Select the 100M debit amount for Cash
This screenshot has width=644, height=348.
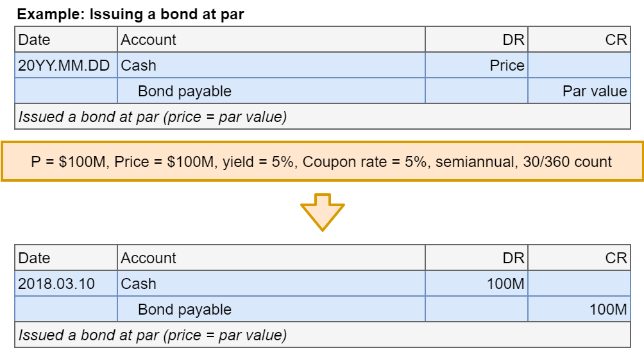pyautogui.click(x=476, y=284)
